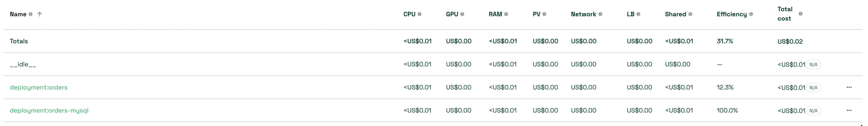Open the deployment:orders-mysql link
868x126 pixels.
coord(49,111)
